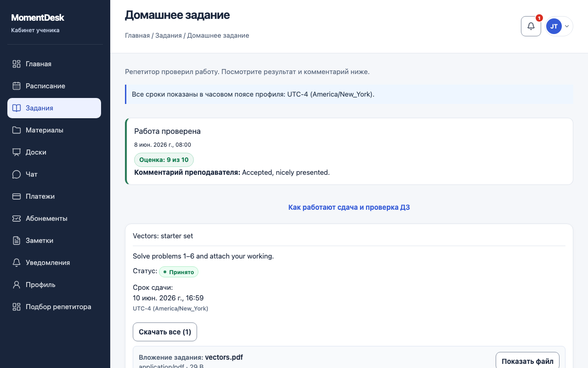Click the Чат speech bubble icon
This screenshot has width=588, height=368.
[17, 174]
